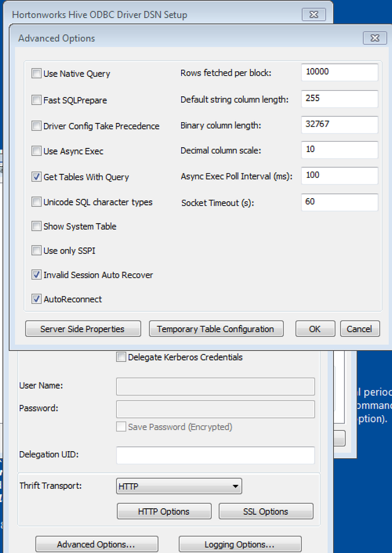
Task: Cancel the Advanced Options dialog
Action: pos(360,329)
